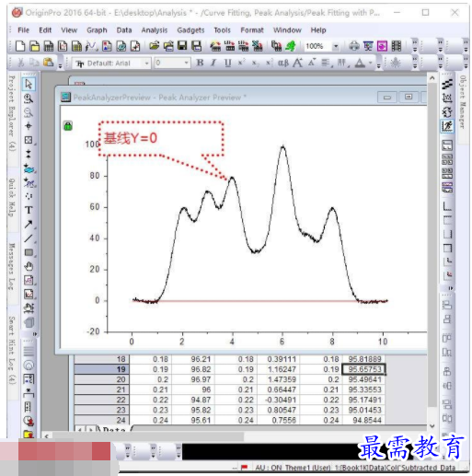472x476 pixels.
Task: Open the Project Explorer side tab
Action: 12,113
